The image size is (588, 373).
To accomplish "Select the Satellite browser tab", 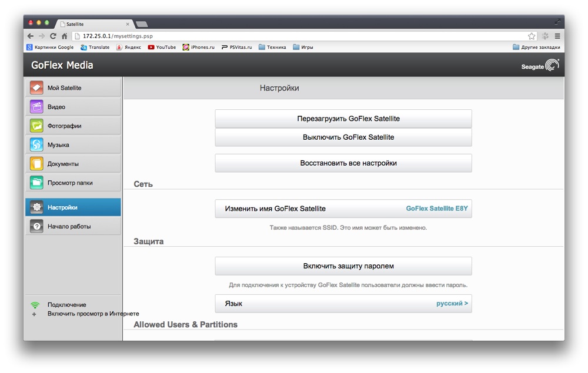I will point(93,24).
